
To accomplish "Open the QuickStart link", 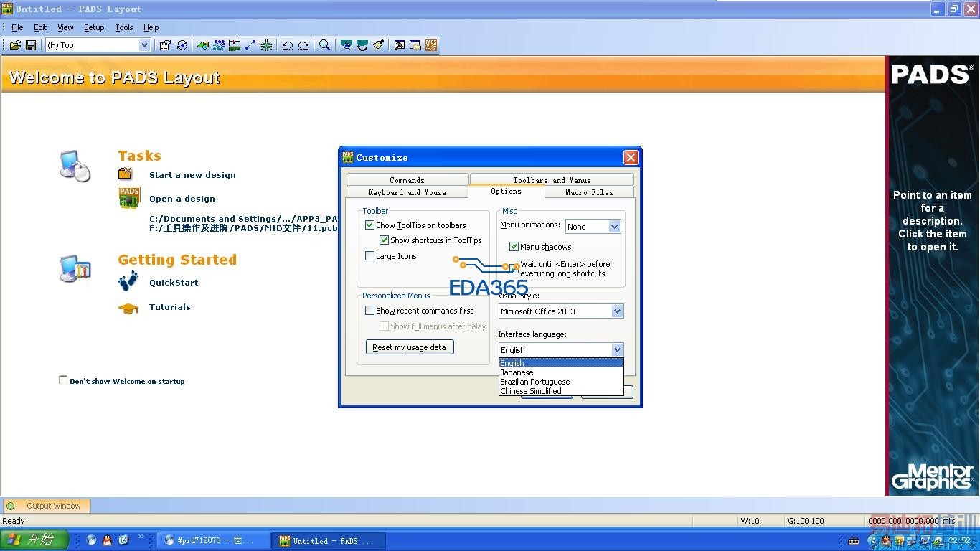I will coord(174,283).
